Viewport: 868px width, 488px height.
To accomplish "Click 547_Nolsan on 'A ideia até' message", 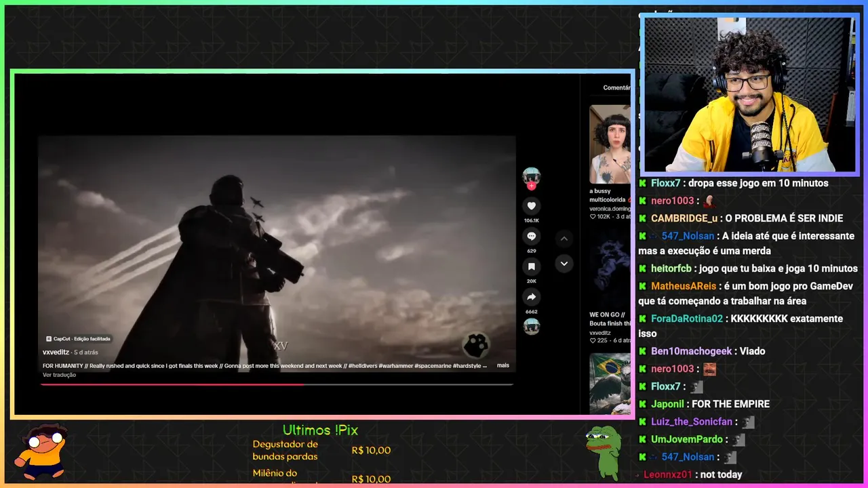I will [x=688, y=236].
